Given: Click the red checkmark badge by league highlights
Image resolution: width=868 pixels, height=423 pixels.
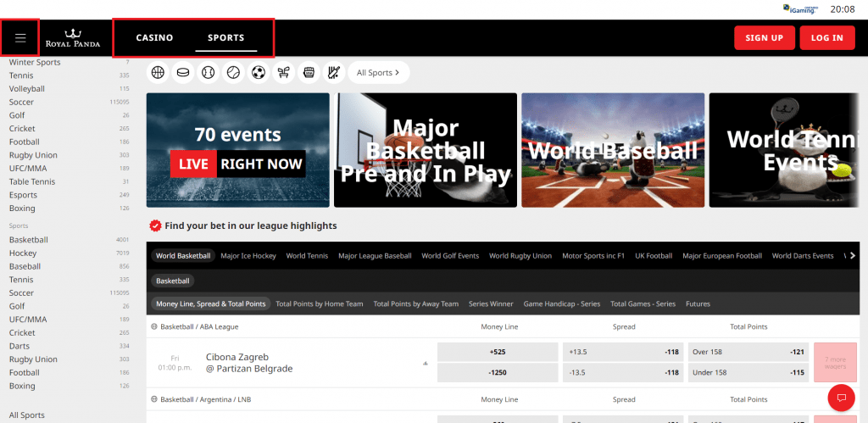Looking at the screenshot, I should click(x=156, y=225).
